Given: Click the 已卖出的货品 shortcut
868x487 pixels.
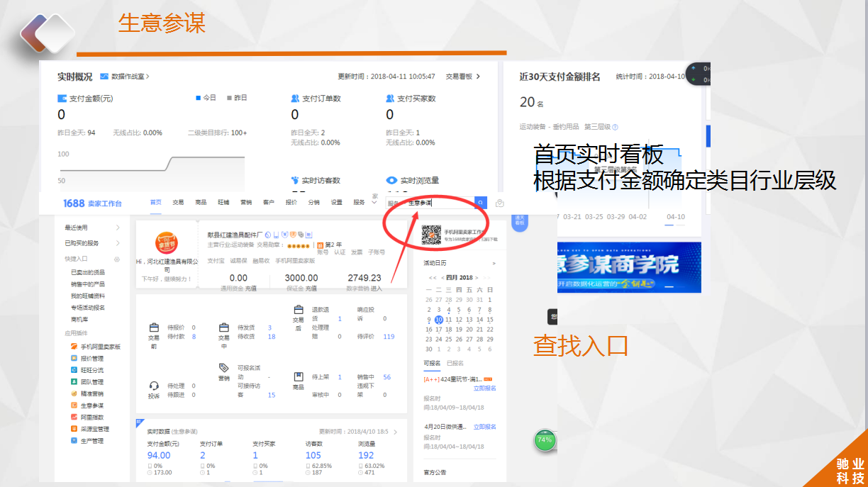Looking at the screenshot, I should (88, 272).
